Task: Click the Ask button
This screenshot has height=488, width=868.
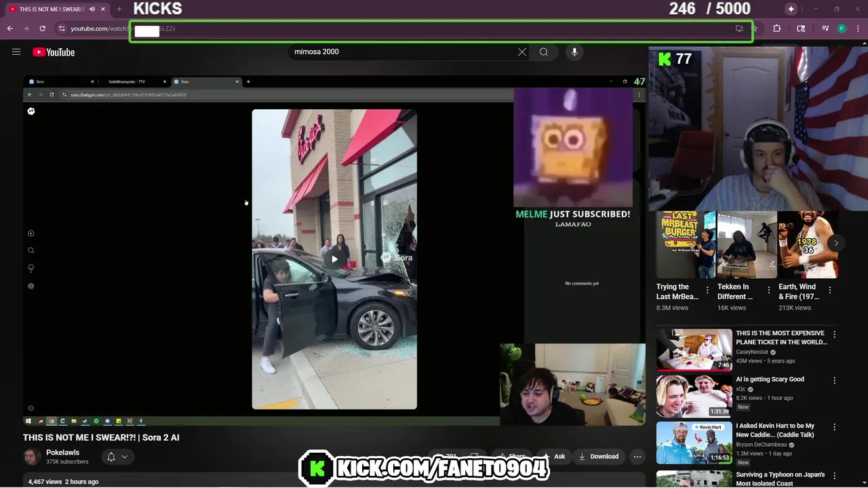Action: click(553, 457)
